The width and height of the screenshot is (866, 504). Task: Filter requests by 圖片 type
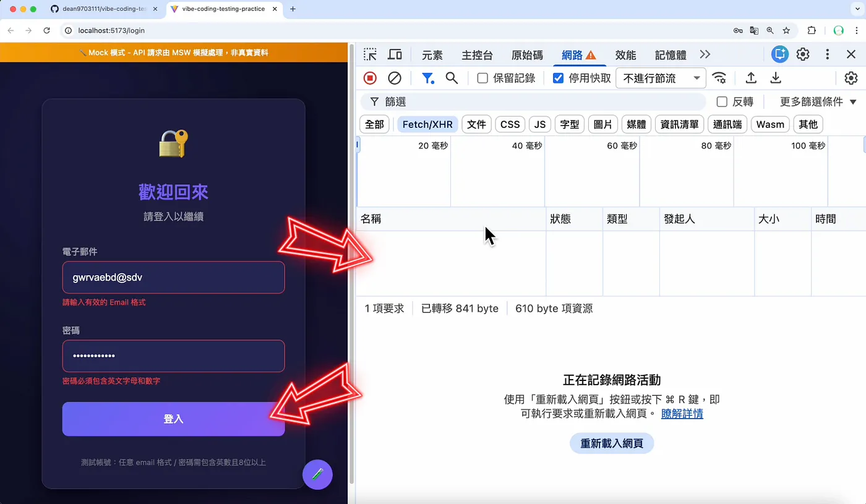click(603, 124)
